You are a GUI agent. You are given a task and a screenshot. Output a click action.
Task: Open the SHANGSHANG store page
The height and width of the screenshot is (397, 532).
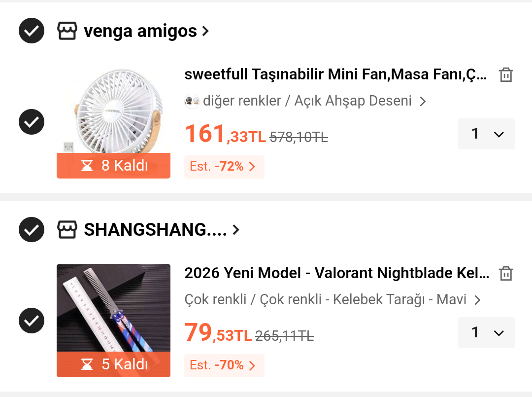162,230
